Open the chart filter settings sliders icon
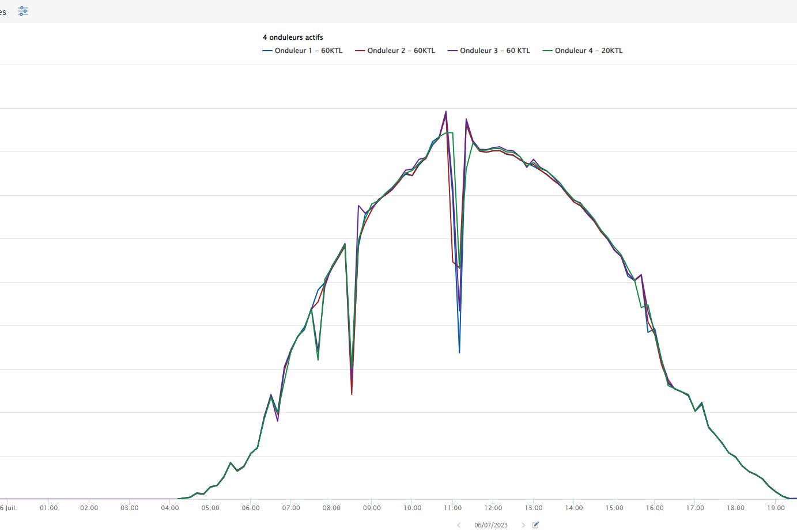797x532 pixels. (x=22, y=11)
